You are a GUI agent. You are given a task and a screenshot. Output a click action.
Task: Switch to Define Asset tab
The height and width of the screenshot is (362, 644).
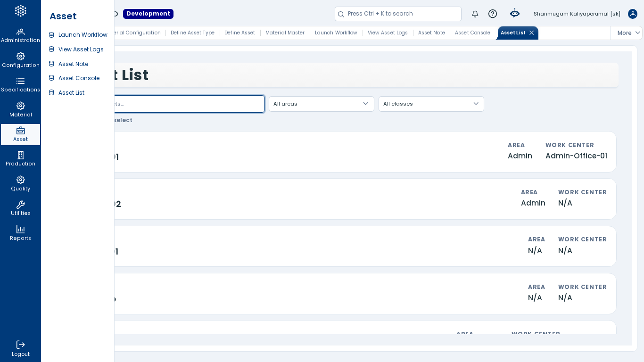click(x=239, y=33)
